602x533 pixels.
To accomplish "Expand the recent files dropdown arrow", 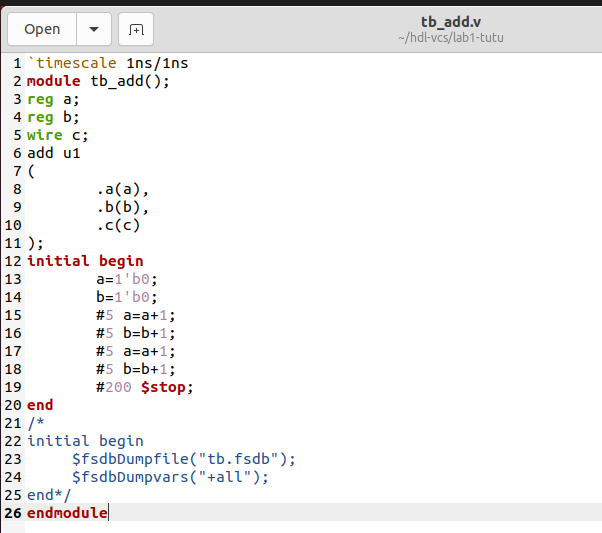I will (94, 29).
